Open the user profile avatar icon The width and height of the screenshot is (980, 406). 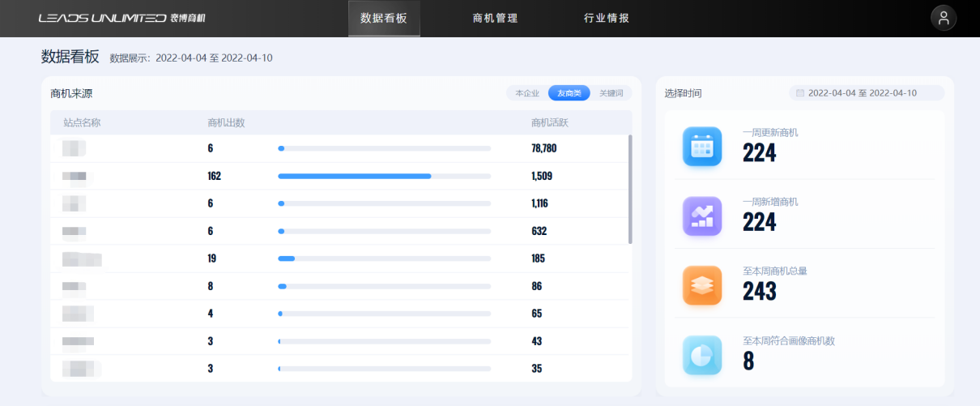click(943, 19)
